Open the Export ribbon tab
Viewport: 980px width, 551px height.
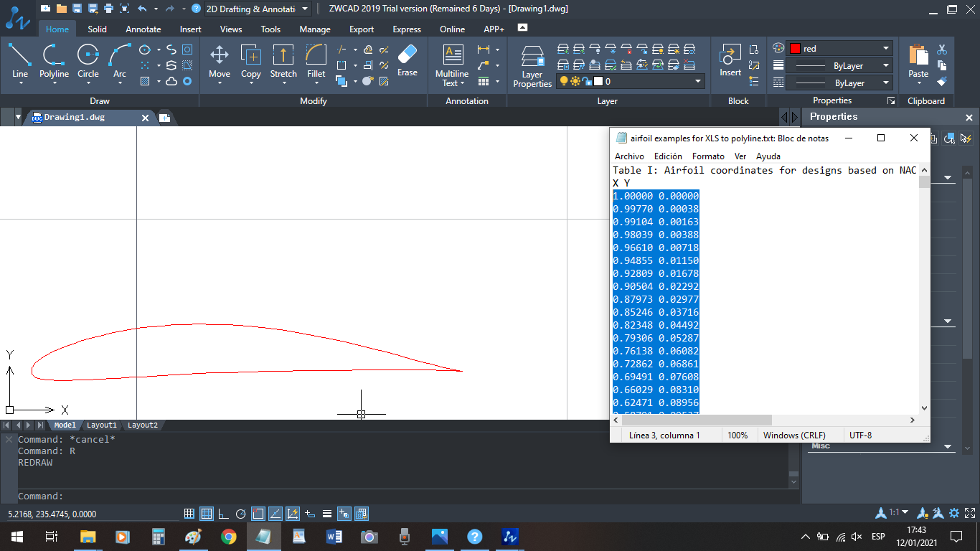click(362, 29)
